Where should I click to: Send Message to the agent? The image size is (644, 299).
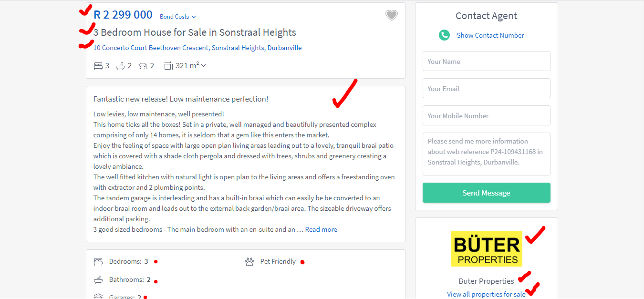point(487,193)
